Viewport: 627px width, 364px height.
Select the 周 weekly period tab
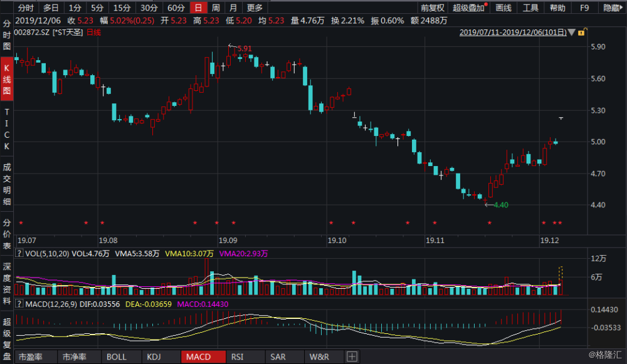[216, 8]
